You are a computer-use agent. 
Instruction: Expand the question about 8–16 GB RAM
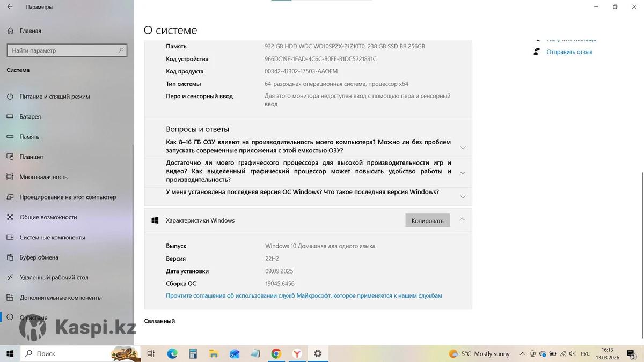point(463,147)
